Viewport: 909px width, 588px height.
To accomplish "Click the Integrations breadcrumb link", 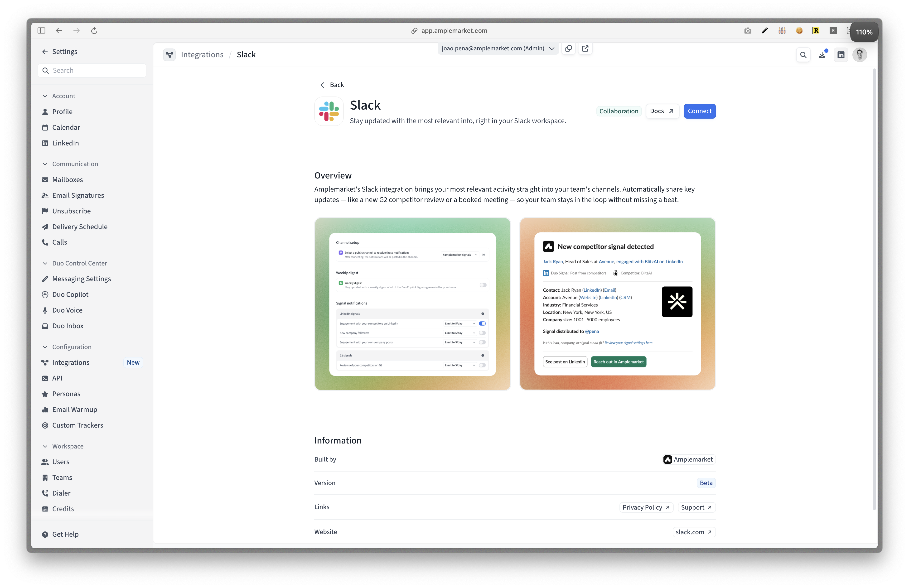I will click(202, 55).
